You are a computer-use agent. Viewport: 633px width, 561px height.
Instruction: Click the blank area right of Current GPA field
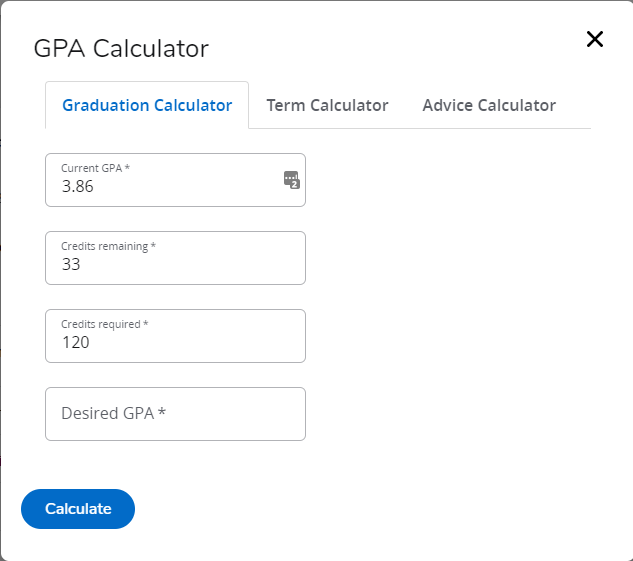click(x=448, y=180)
